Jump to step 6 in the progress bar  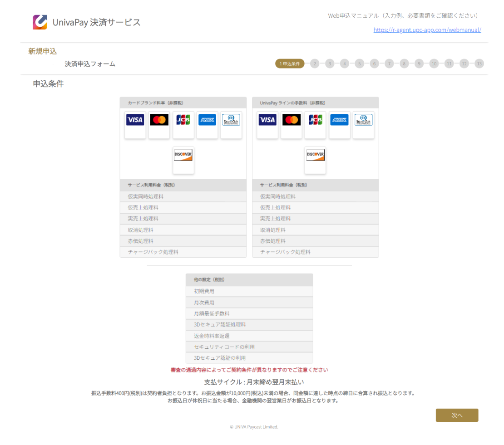click(x=374, y=64)
